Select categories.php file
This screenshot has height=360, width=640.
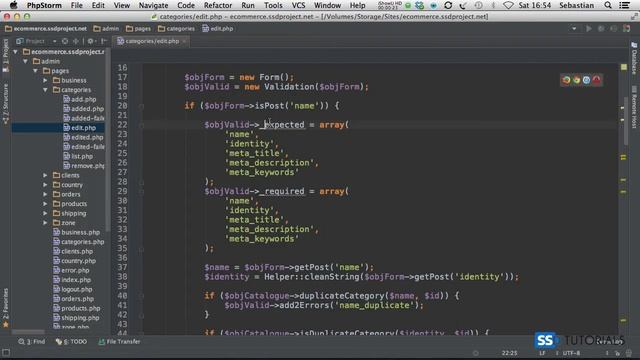[78, 242]
